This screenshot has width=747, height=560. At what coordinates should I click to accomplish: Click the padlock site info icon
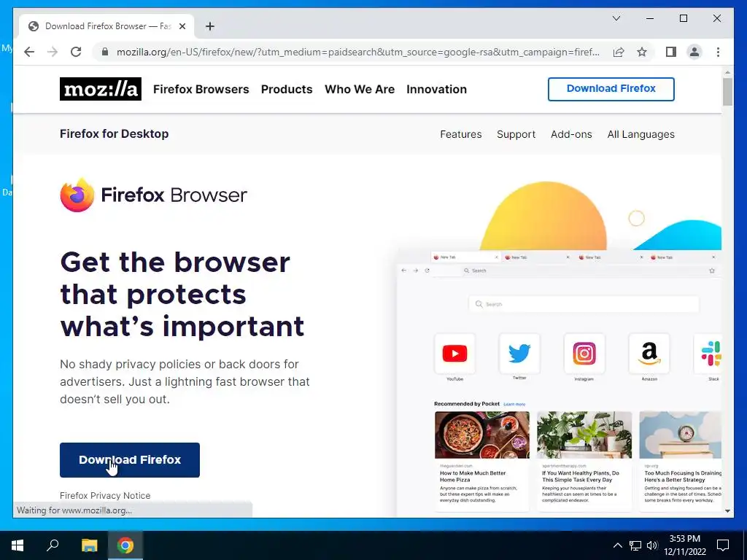pos(105,52)
